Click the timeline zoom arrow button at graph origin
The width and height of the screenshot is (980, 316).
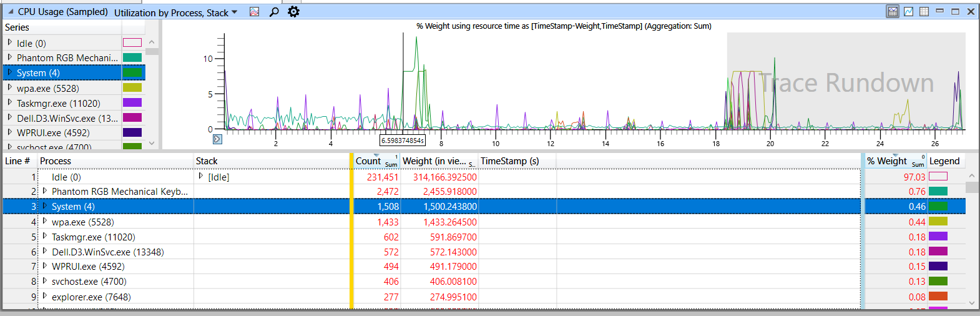[x=217, y=139]
